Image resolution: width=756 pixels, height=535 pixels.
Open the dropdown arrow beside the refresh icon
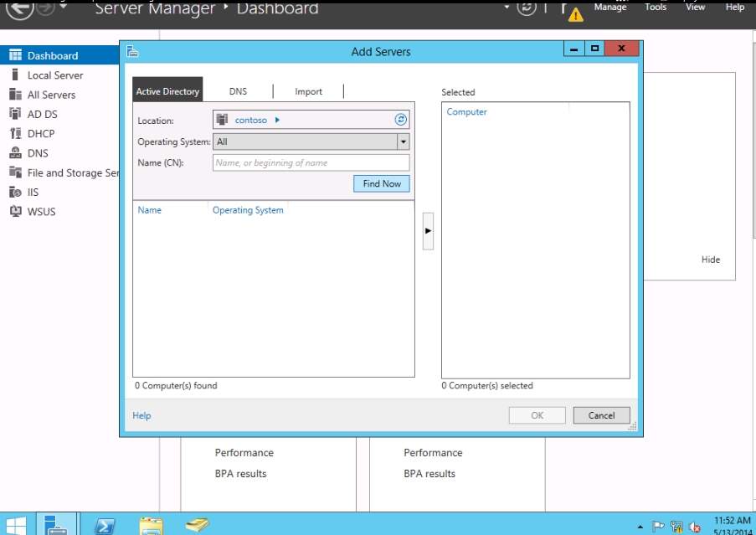[x=507, y=7]
